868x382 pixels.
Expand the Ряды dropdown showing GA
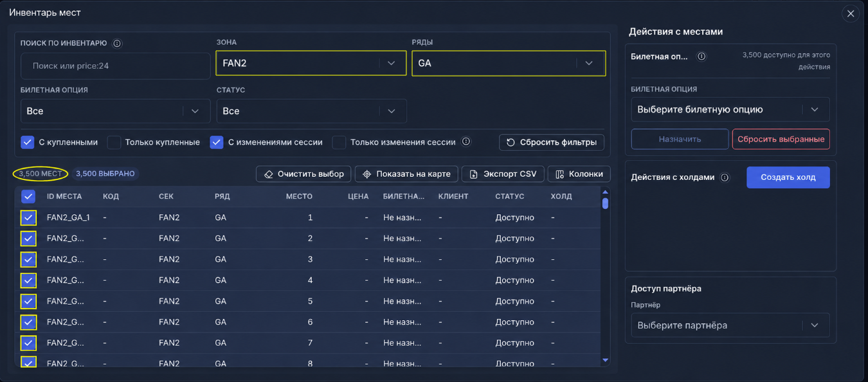pos(509,63)
